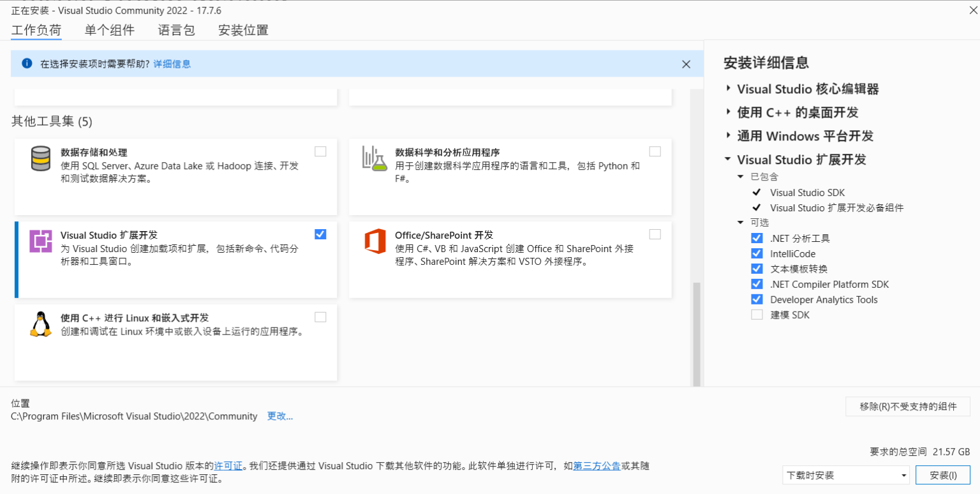Enable 使用 C++ 进行 Linux 和嵌入式开发 checkbox
Image resolution: width=980 pixels, height=494 pixels.
320,317
